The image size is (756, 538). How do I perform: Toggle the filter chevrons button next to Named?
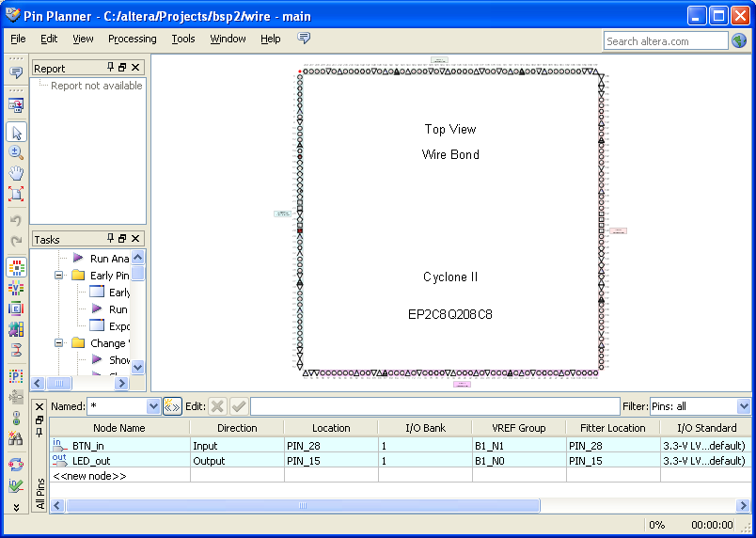pyautogui.click(x=172, y=406)
